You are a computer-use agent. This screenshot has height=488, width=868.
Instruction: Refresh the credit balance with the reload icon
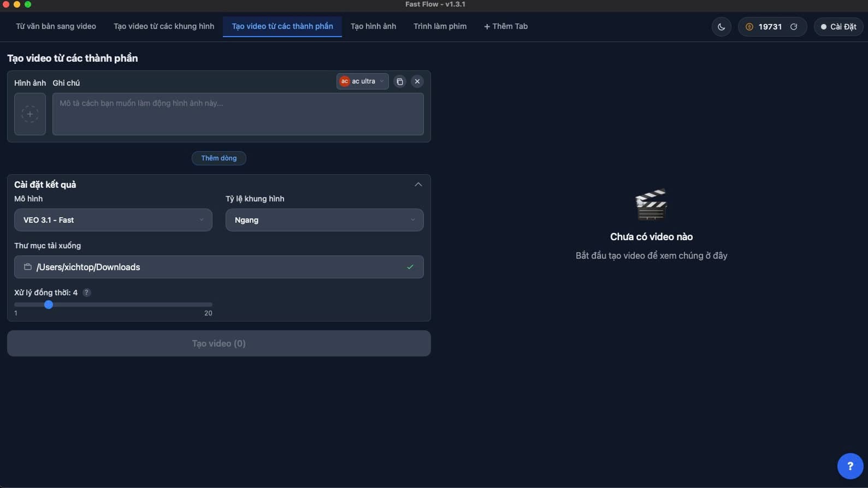click(x=794, y=27)
